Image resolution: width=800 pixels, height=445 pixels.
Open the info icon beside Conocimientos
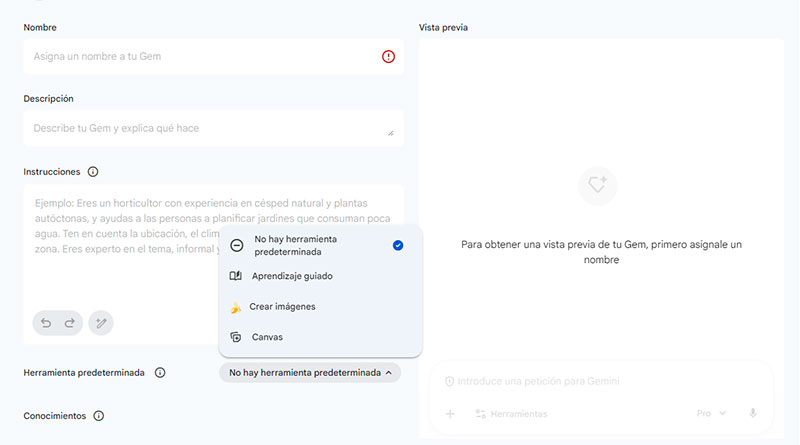pos(99,416)
